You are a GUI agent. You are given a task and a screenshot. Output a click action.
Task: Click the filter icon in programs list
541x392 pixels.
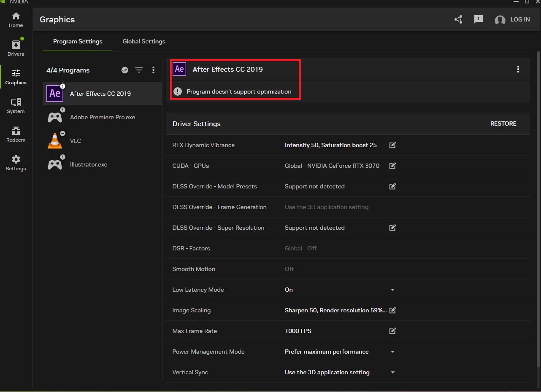139,70
